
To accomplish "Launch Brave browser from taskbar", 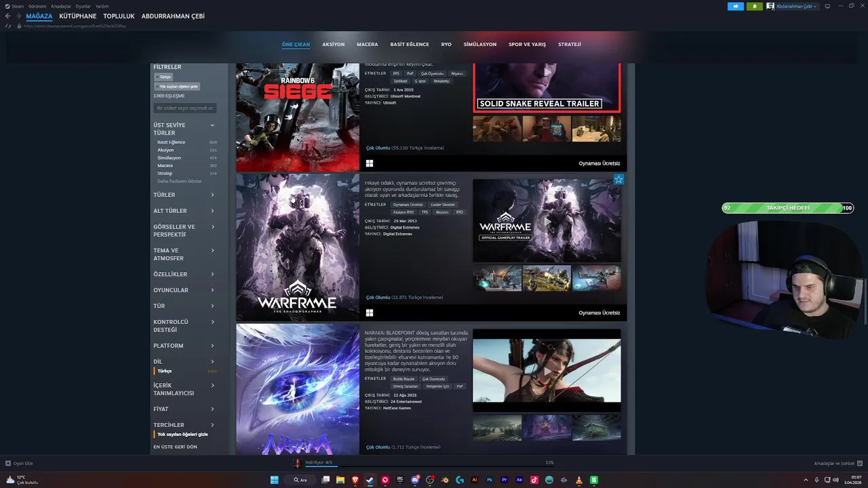I will [x=355, y=480].
